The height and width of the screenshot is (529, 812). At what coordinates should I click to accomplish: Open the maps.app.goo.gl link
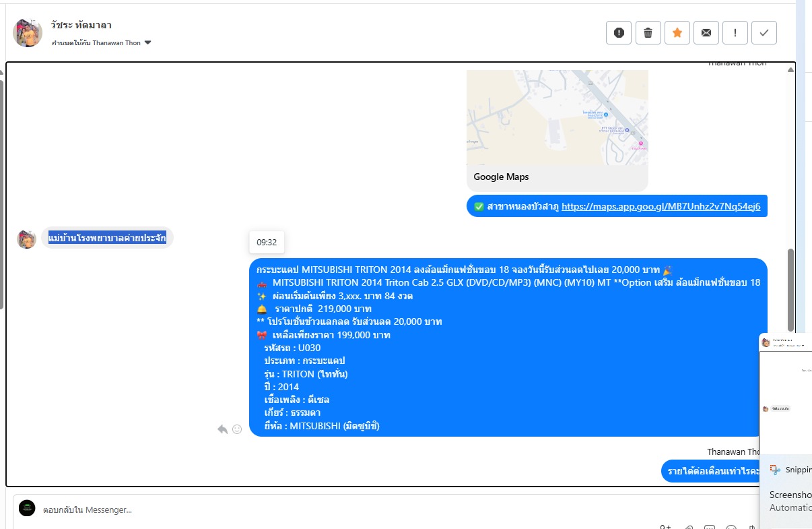661,206
